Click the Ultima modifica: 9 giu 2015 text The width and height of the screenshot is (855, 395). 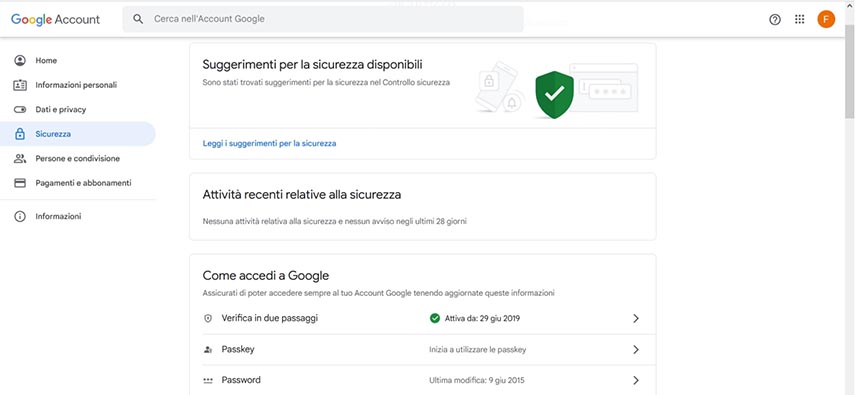point(477,380)
